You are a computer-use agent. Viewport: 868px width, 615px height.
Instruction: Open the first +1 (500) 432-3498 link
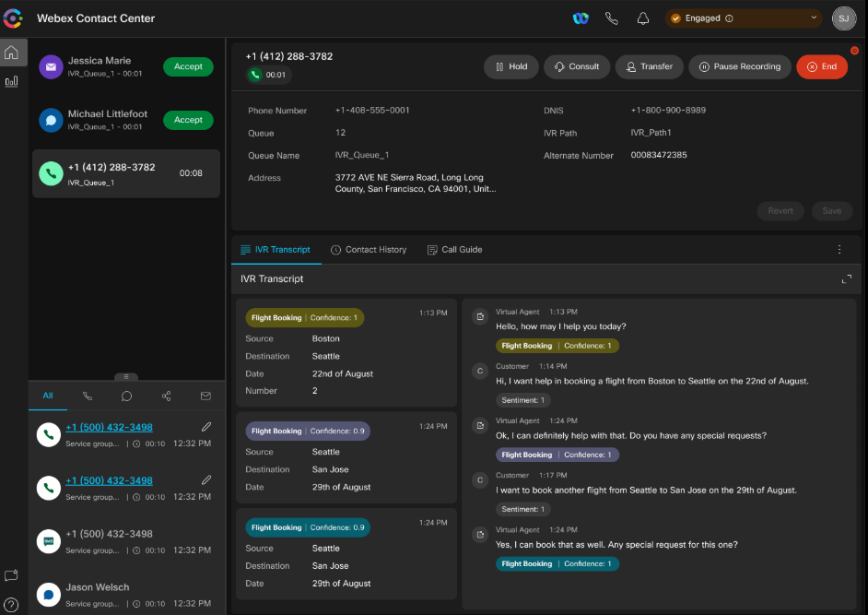[109, 427]
